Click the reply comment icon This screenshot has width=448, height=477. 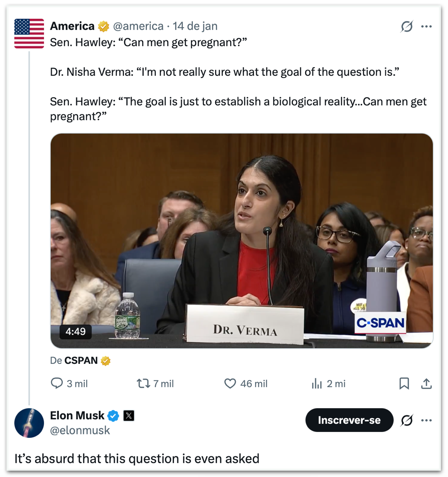pos(57,383)
